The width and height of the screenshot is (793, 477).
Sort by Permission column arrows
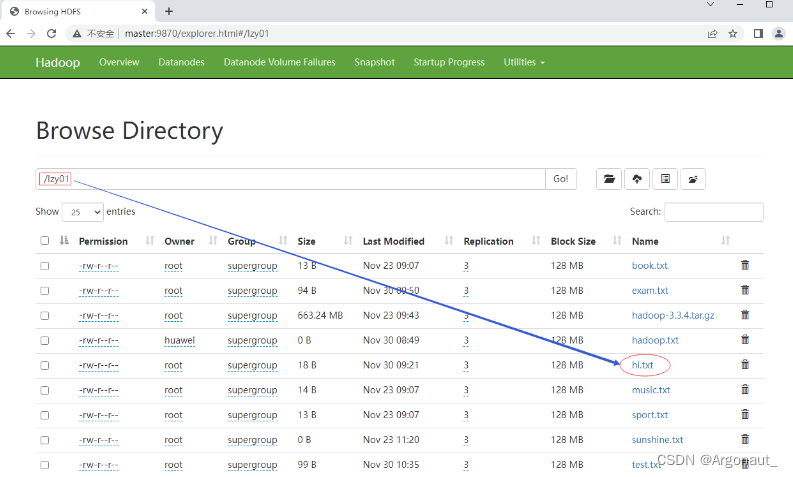point(150,241)
